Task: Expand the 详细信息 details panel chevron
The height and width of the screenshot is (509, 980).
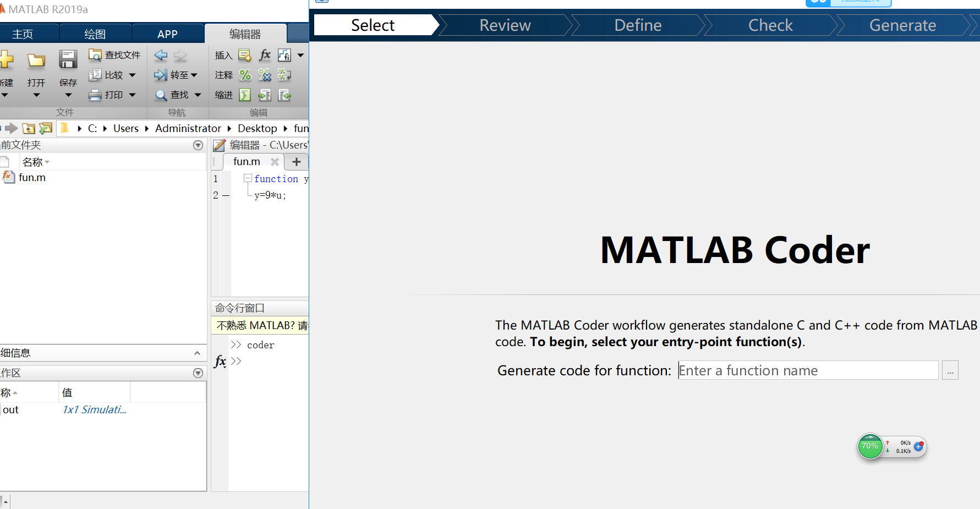Action: (x=197, y=353)
